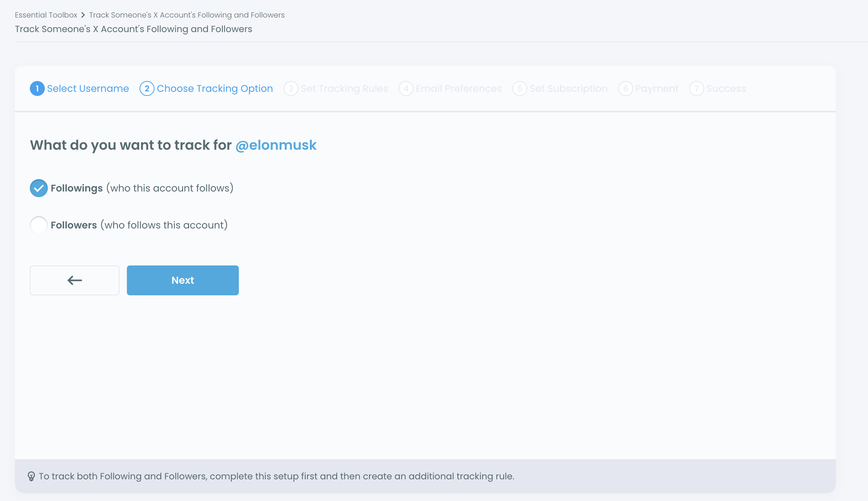Open the Track Someone's X Account breadcrumb
Screen dimensions: 868x501
(x=187, y=15)
